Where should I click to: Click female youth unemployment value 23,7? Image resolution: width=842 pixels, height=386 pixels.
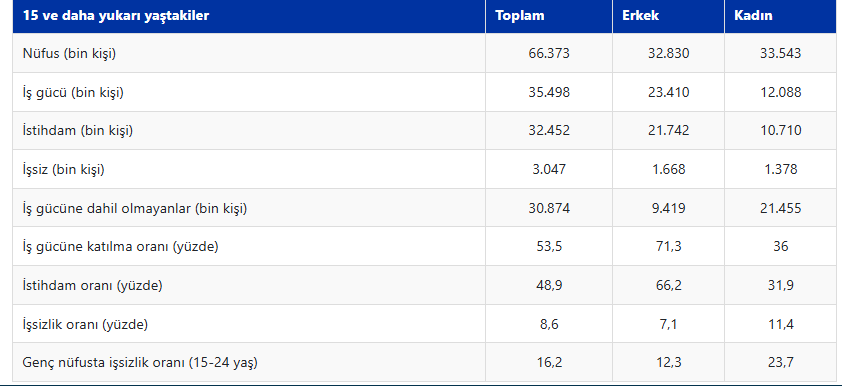pyautogui.click(x=780, y=363)
